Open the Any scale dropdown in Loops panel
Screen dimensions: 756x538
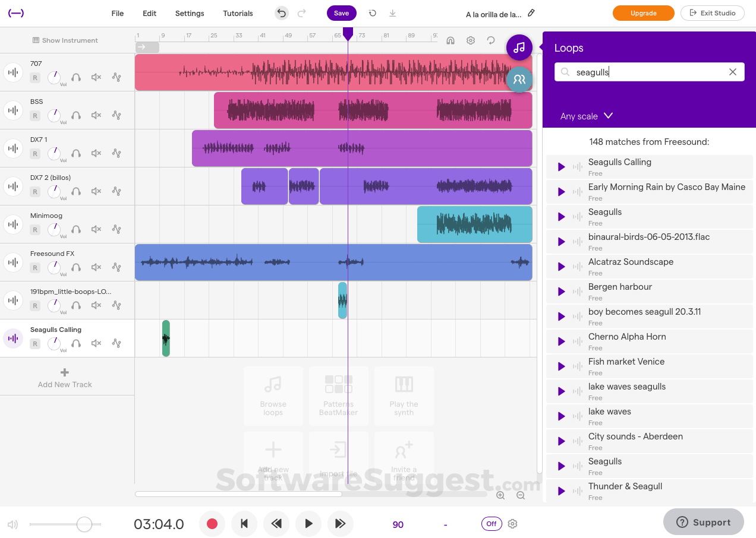(x=585, y=116)
